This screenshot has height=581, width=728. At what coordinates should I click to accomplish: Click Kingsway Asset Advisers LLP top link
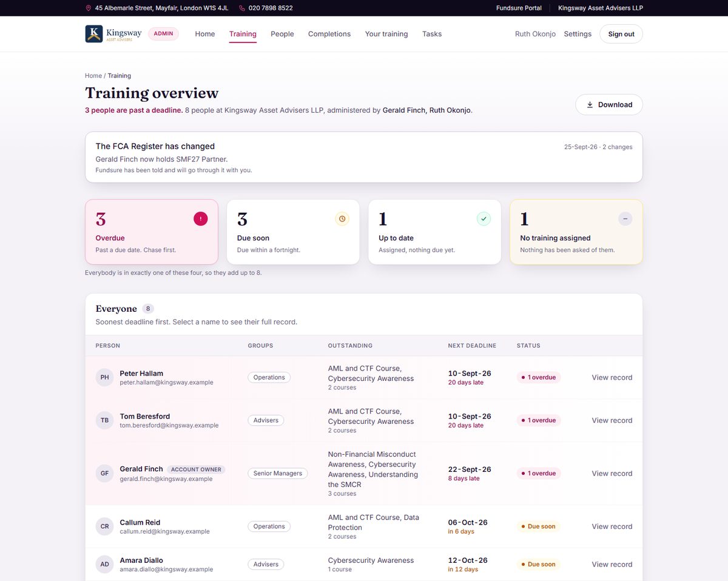point(601,8)
